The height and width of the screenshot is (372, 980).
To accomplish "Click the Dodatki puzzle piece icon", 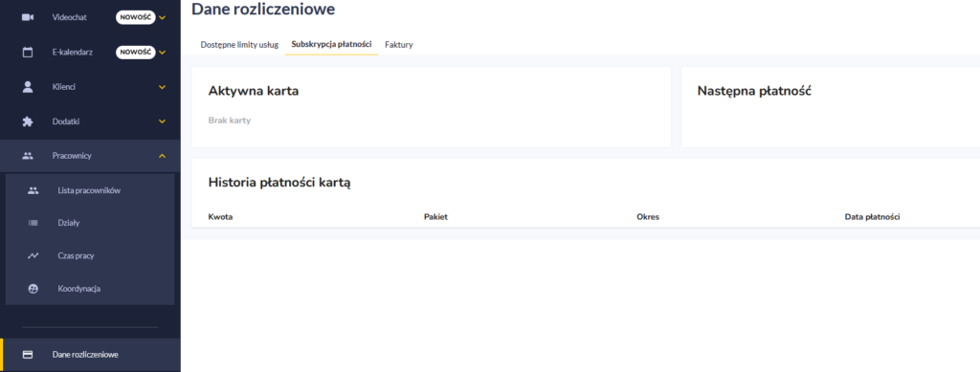I will coord(28,121).
